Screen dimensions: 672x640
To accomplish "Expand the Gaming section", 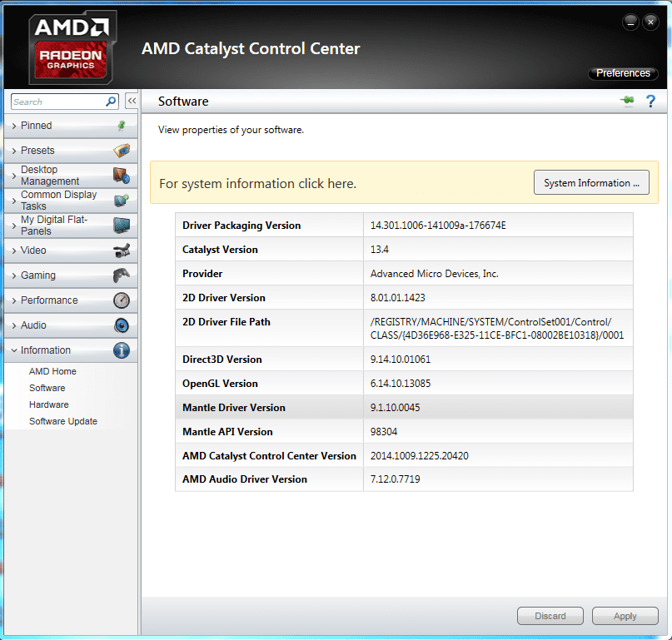I will [71, 275].
